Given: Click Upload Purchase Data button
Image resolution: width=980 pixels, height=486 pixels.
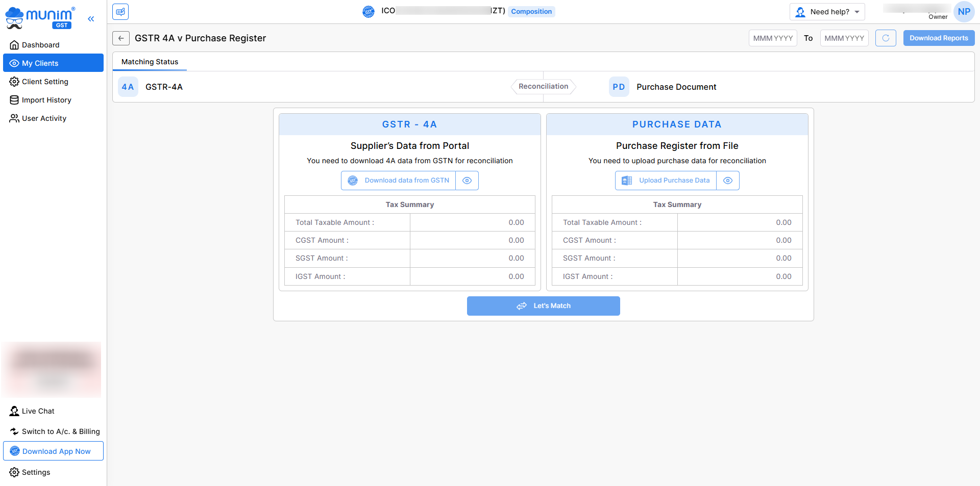Looking at the screenshot, I should pyautogui.click(x=666, y=181).
